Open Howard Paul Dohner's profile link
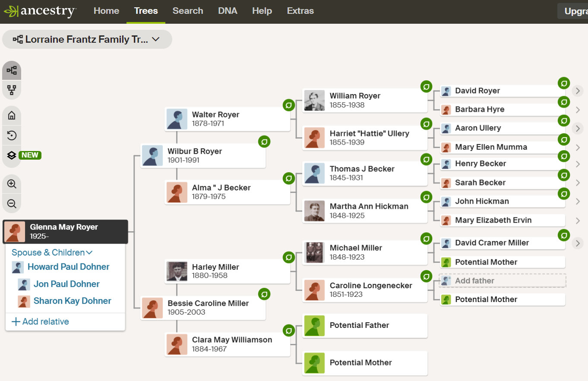Viewport: 588px width, 381px height. coord(68,267)
